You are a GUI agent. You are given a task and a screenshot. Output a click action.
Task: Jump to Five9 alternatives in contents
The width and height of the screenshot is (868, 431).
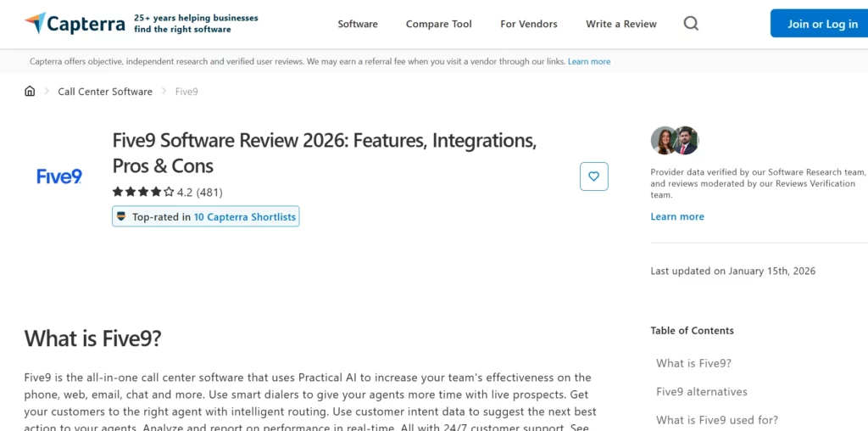click(701, 392)
